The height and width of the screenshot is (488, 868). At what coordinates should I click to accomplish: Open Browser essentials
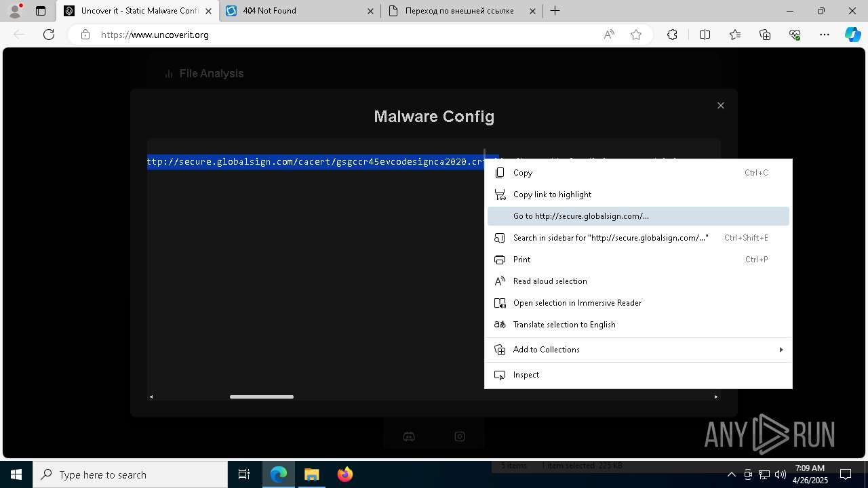click(795, 35)
